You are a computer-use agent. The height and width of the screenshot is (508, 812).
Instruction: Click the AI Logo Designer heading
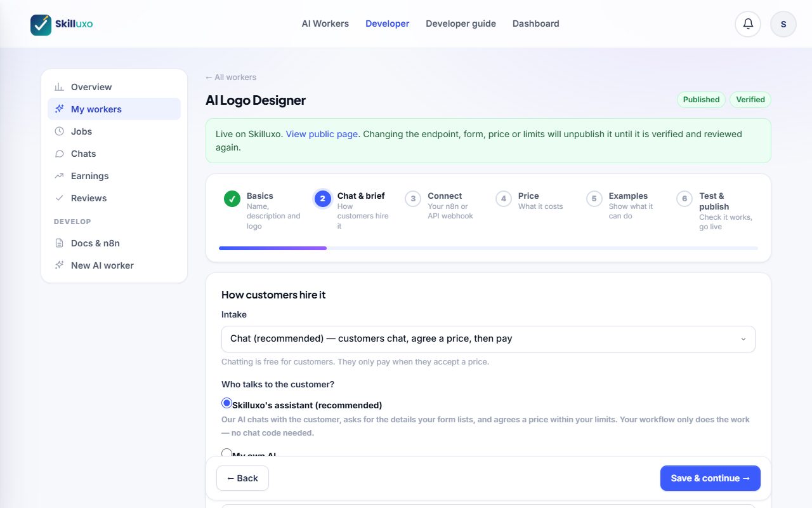click(x=256, y=100)
